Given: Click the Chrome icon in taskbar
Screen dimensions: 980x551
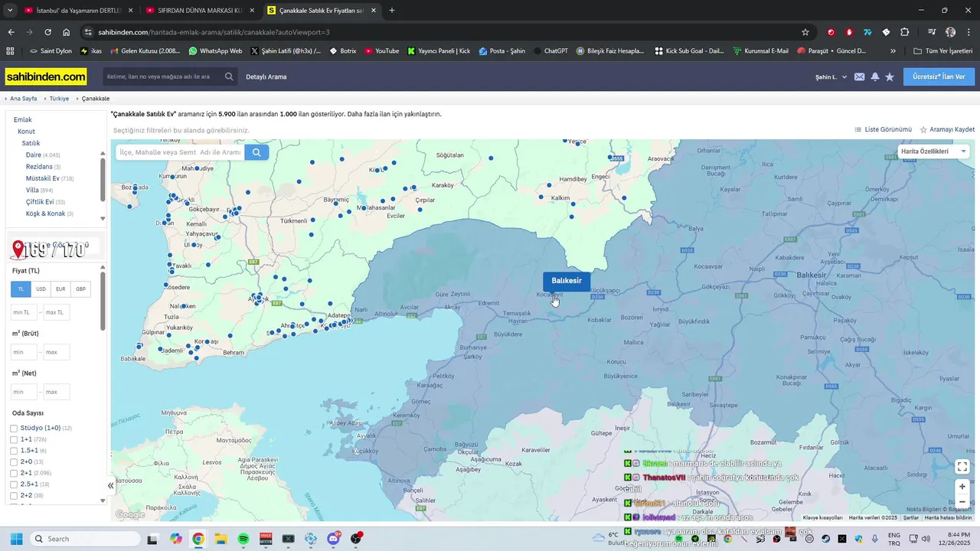Looking at the screenshot, I should 198,539.
